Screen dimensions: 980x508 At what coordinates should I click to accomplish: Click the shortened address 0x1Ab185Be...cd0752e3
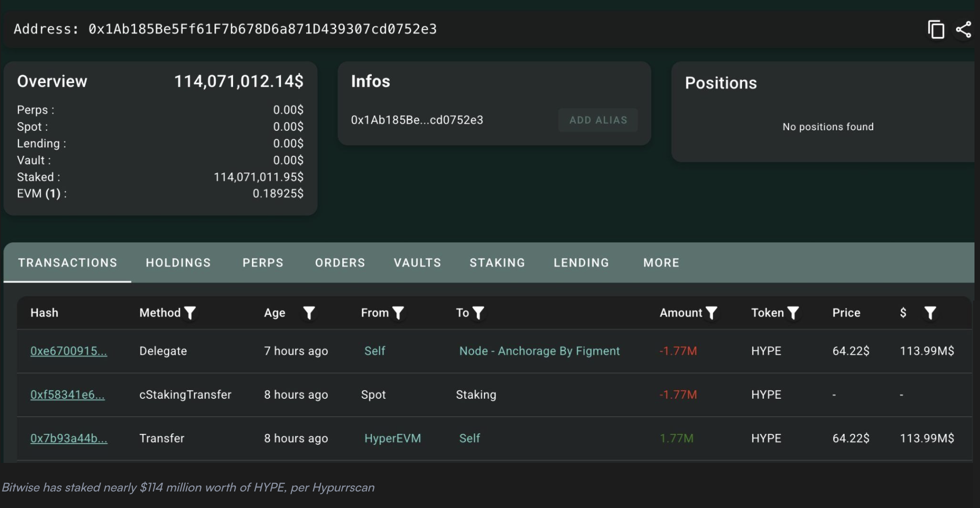point(417,120)
